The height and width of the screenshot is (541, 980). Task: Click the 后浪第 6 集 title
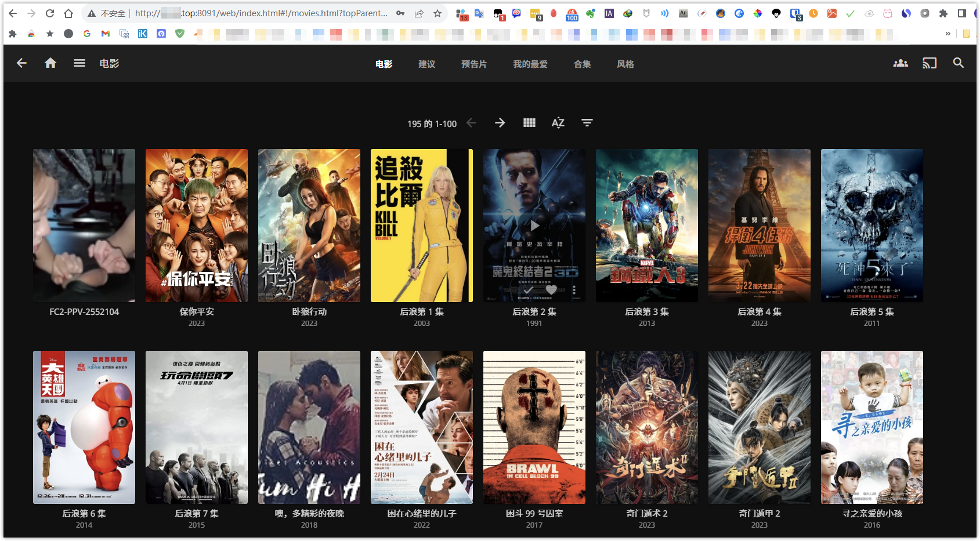click(84, 514)
